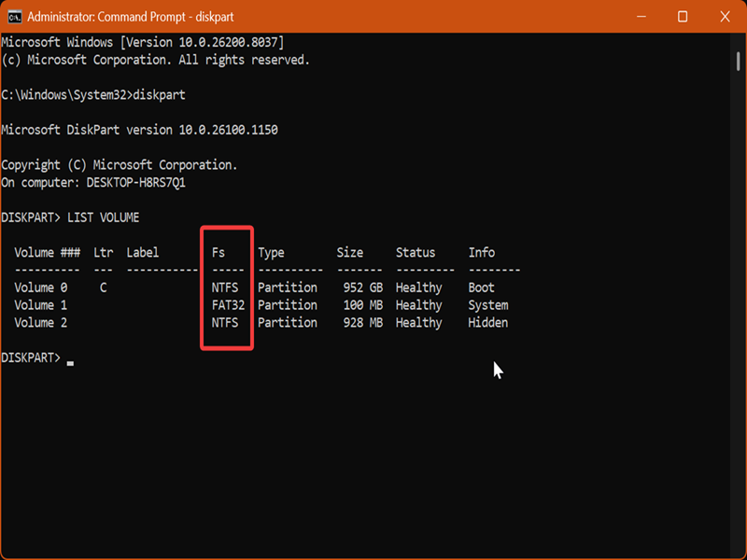Click the 'Info' column header
This screenshot has height=560, width=747.
(x=481, y=252)
